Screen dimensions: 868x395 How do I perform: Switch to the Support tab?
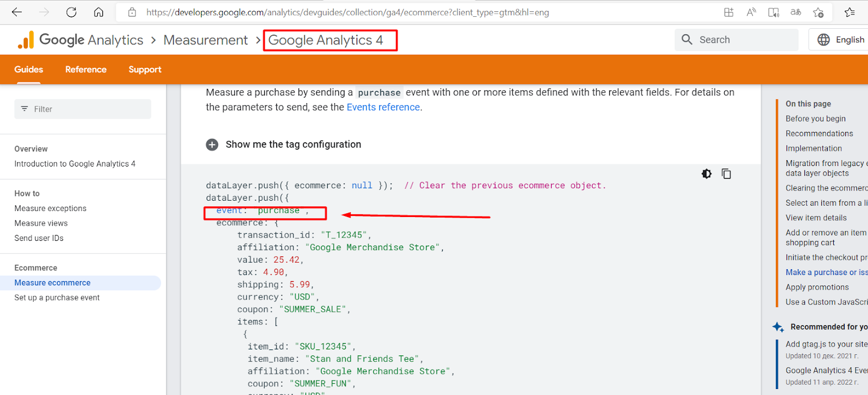click(145, 69)
